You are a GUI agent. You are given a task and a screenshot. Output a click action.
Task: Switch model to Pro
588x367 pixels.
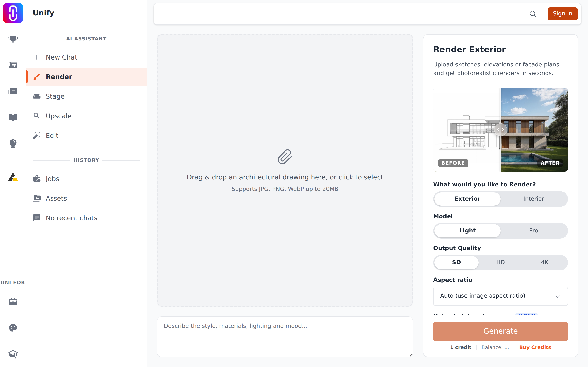[x=533, y=230]
